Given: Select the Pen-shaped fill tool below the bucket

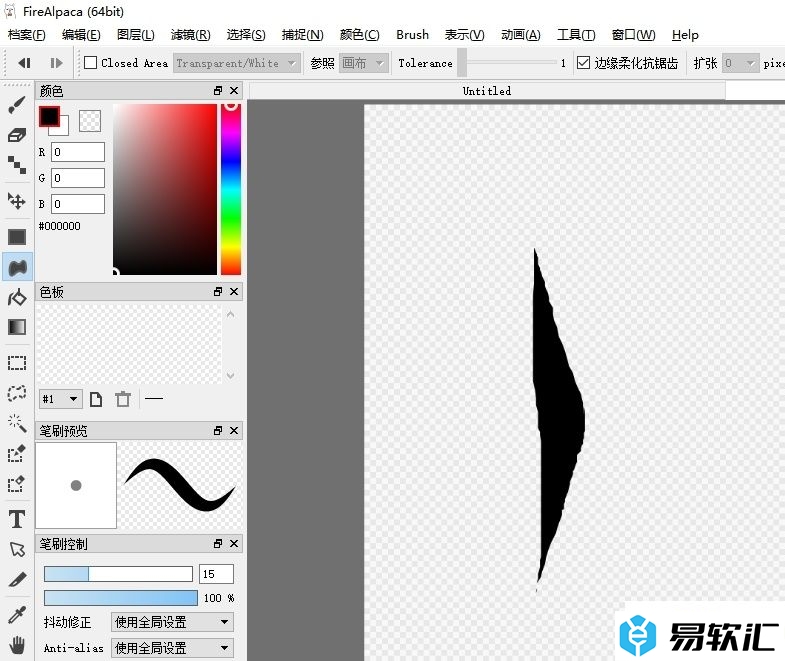Looking at the screenshot, I should tap(17, 297).
